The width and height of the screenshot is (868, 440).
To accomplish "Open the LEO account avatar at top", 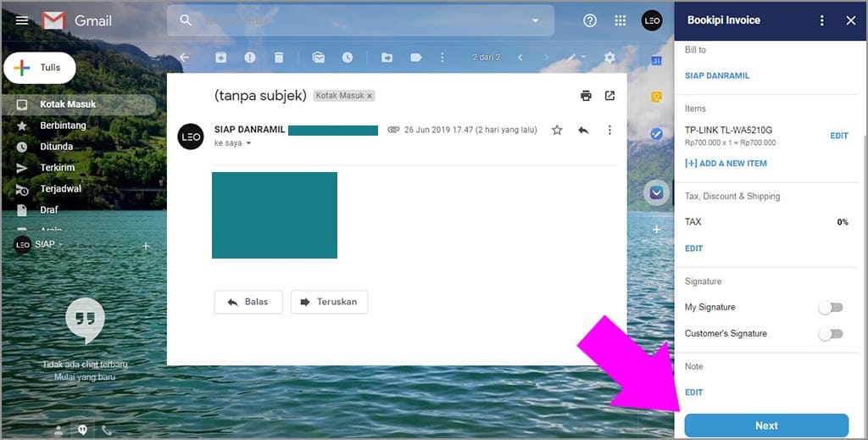I will pos(652,20).
